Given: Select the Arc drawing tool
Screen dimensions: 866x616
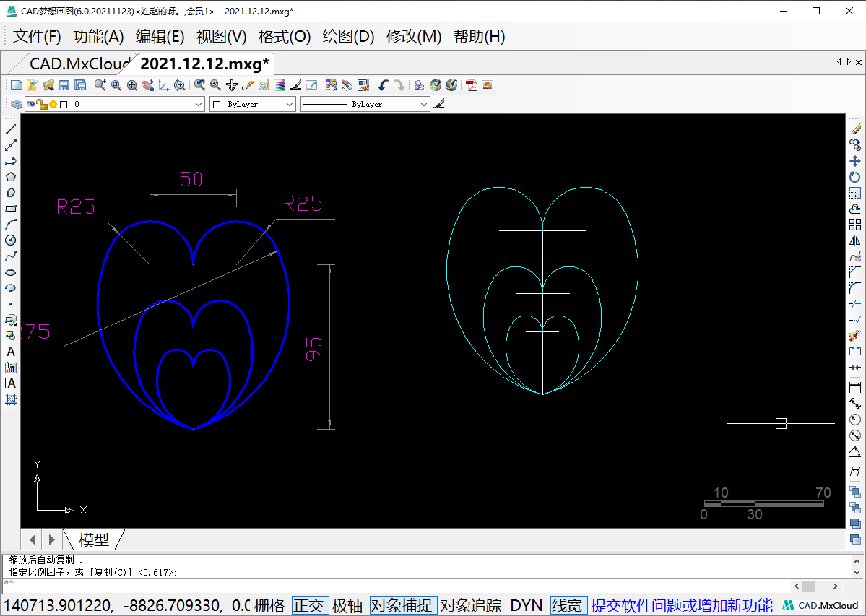Looking at the screenshot, I should pos(11,225).
